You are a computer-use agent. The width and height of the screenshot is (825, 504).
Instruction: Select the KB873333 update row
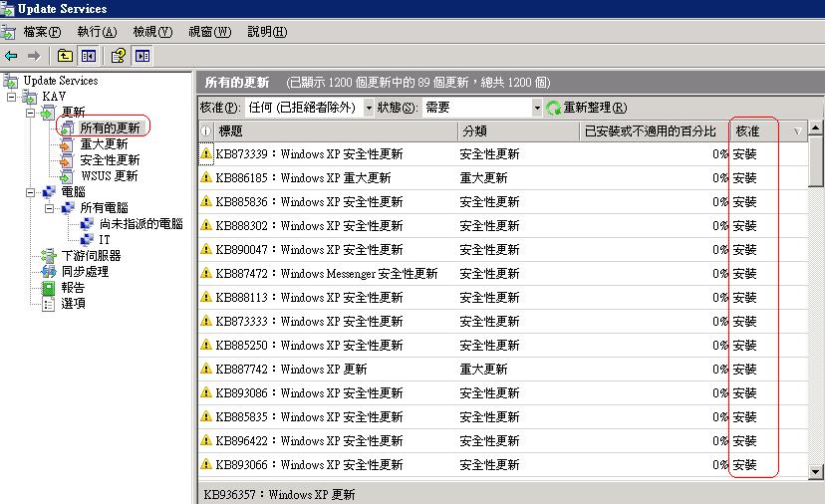pos(503,321)
